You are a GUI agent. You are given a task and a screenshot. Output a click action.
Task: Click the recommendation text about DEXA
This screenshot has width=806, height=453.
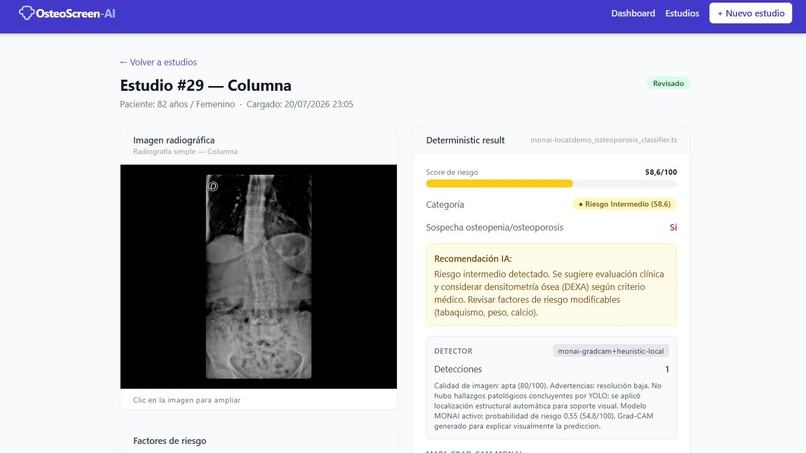549,293
